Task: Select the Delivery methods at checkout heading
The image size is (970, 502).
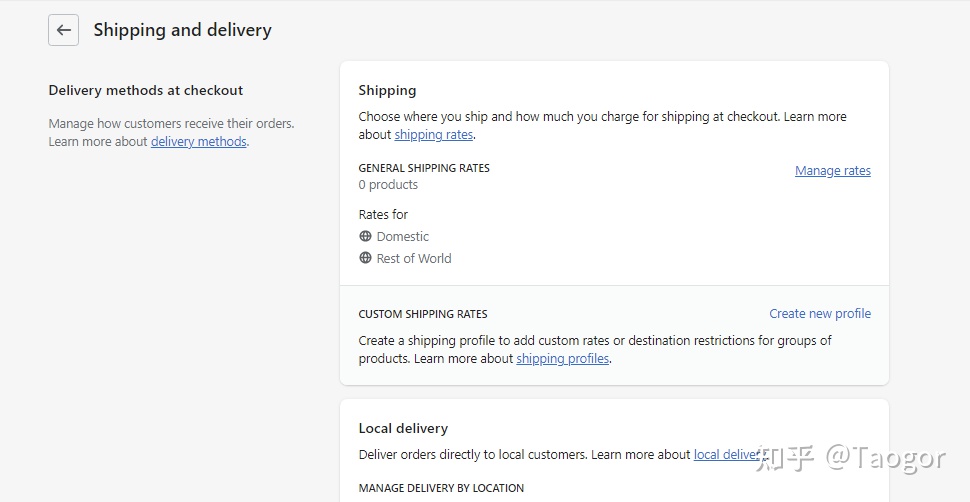Action: point(146,90)
